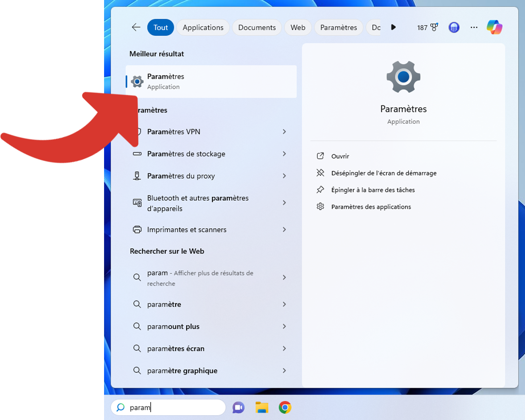Select the Tout filter tab
Screen dimensions: 525x420
point(161,28)
